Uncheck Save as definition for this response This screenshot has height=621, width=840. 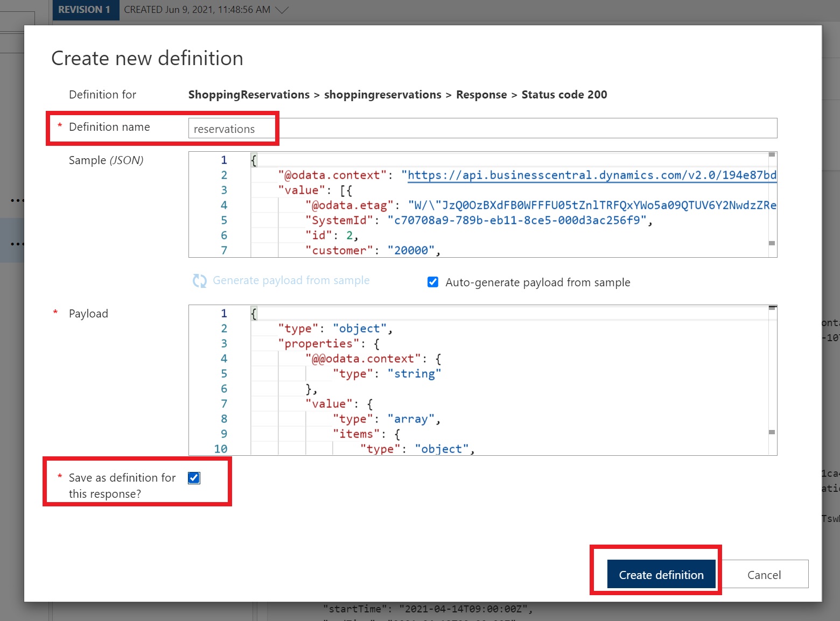click(x=194, y=478)
